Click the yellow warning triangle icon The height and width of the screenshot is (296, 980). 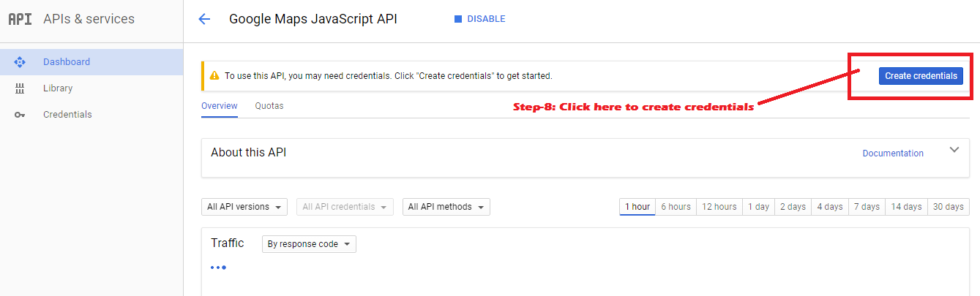coord(214,75)
